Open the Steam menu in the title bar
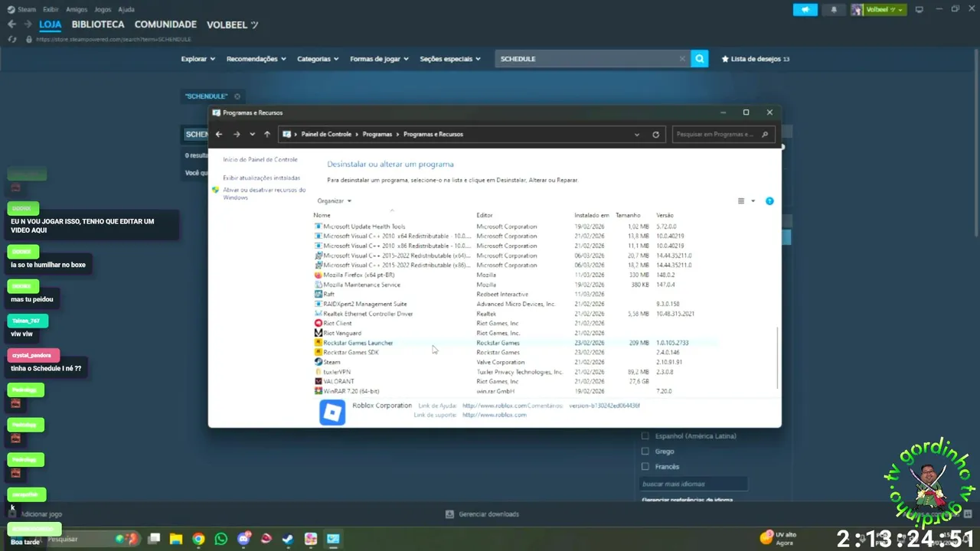 pyautogui.click(x=22, y=9)
